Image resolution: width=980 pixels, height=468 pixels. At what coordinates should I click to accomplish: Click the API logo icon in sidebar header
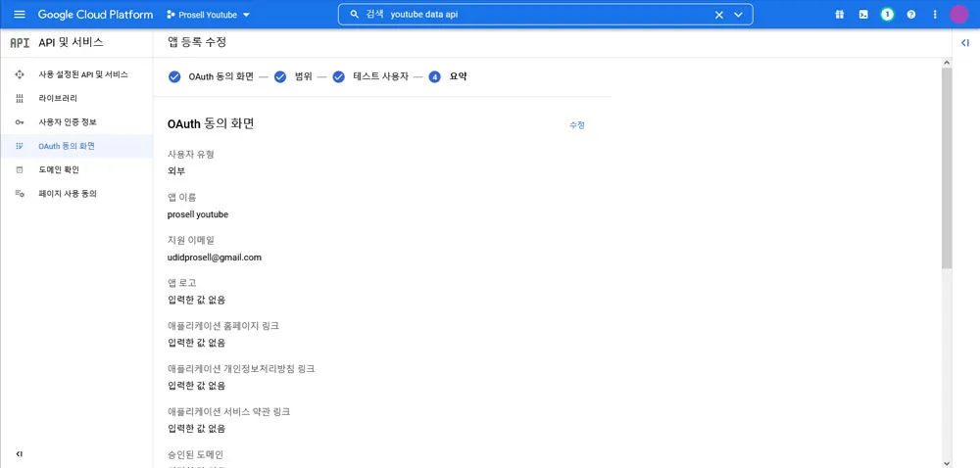(x=20, y=43)
